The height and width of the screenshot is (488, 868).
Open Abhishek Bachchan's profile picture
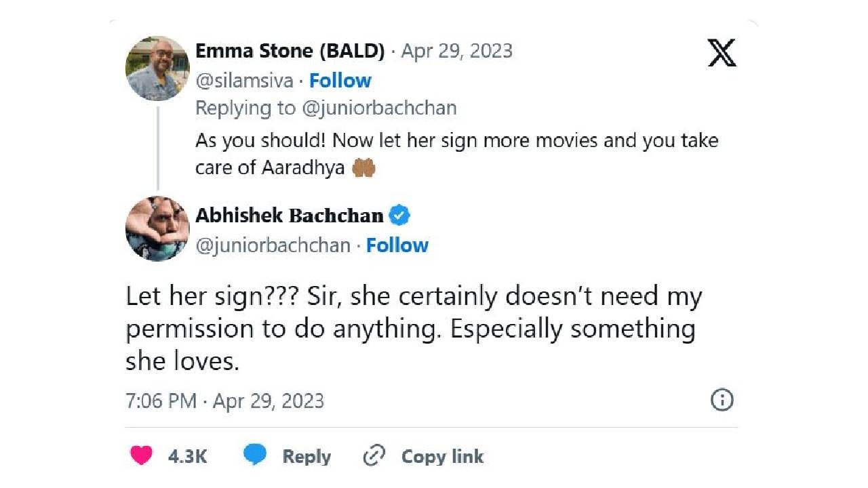(x=157, y=229)
